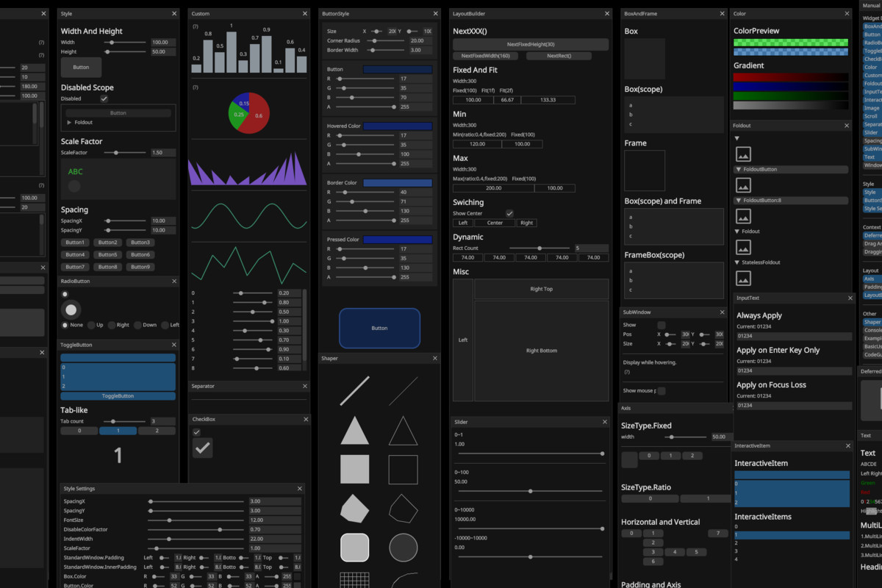Image resolution: width=882 pixels, height=588 pixels.
Task: Click the thin diagonal line shape in Shaper
Action: click(403, 391)
